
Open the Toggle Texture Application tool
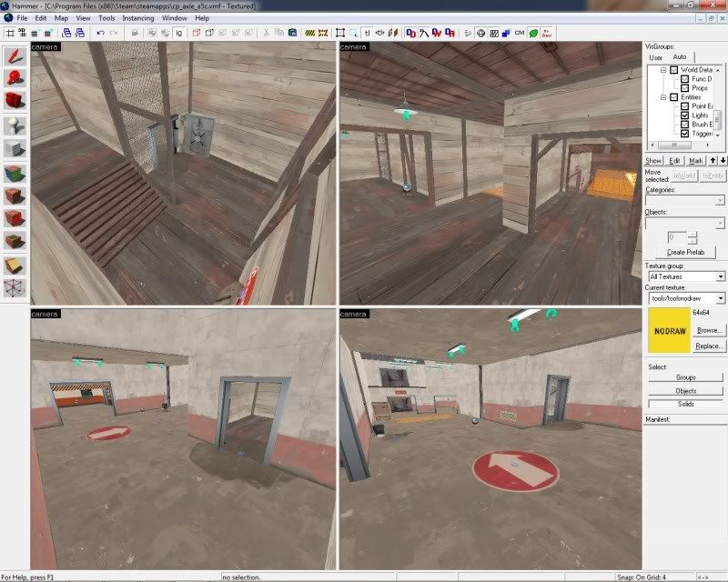pos(15,174)
